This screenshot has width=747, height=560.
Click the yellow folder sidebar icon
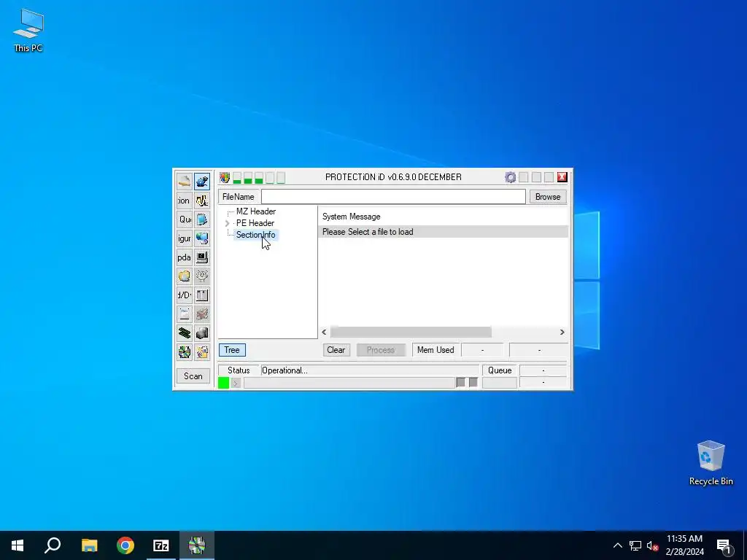click(x=185, y=276)
